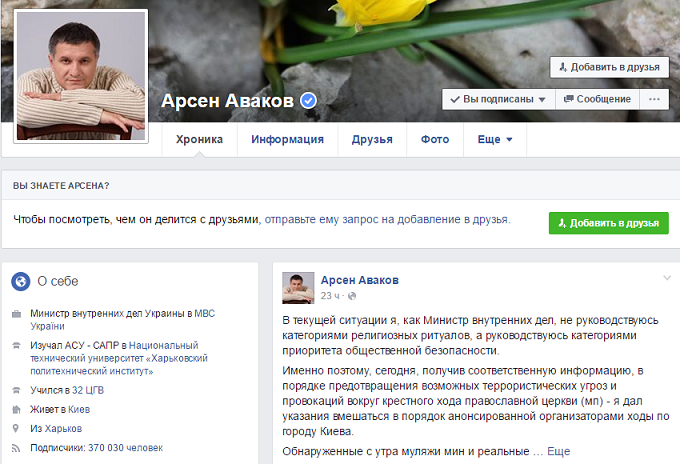Screen dimensions: 680x464
Task: Click the Сообщение button
Action: 597,99
